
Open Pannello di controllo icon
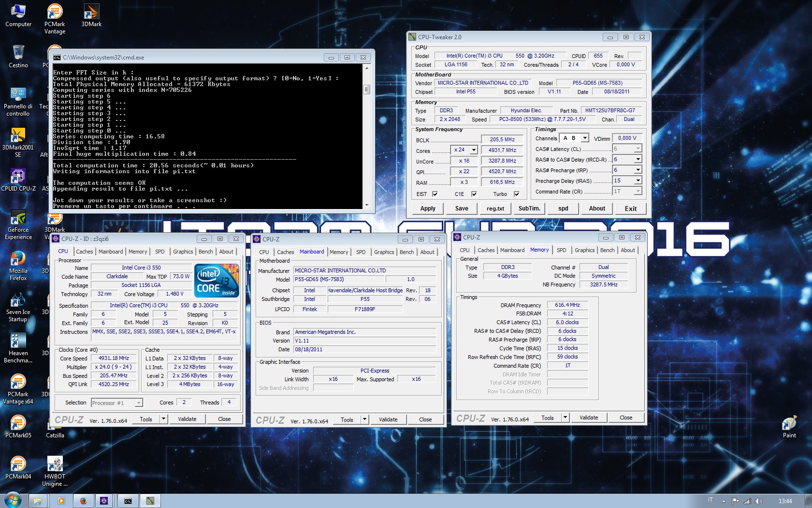(18, 102)
